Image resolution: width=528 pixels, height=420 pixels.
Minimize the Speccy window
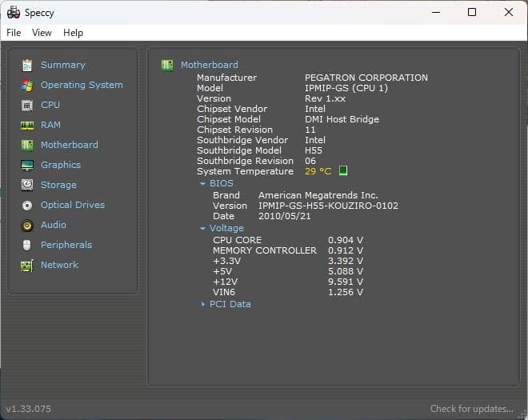(436, 13)
